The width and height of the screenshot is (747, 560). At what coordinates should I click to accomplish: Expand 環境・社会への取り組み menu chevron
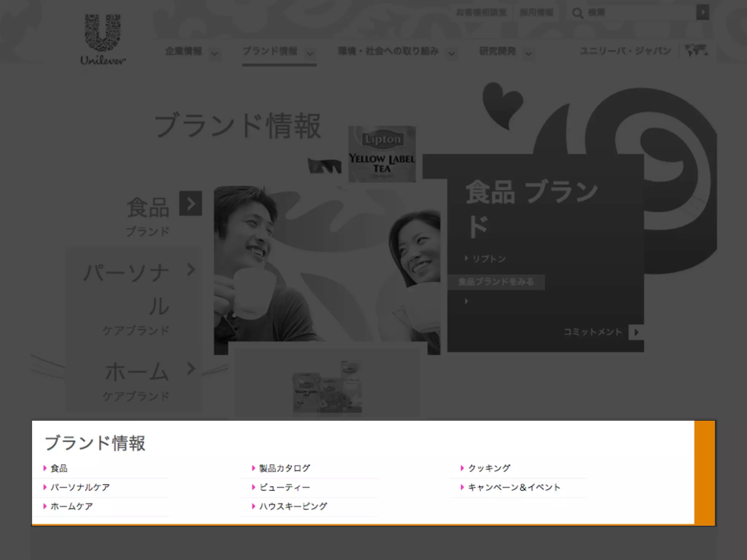(452, 54)
